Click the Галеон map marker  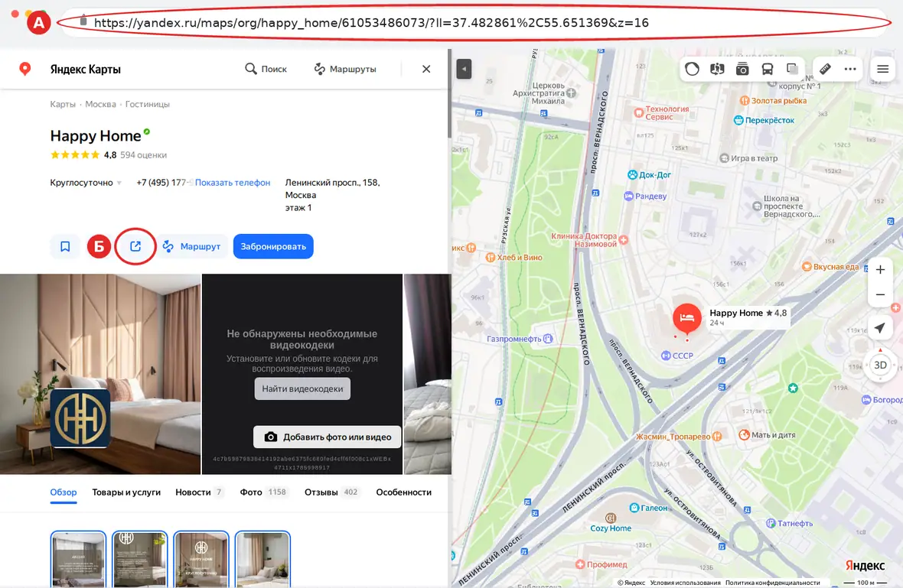click(x=634, y=508)
